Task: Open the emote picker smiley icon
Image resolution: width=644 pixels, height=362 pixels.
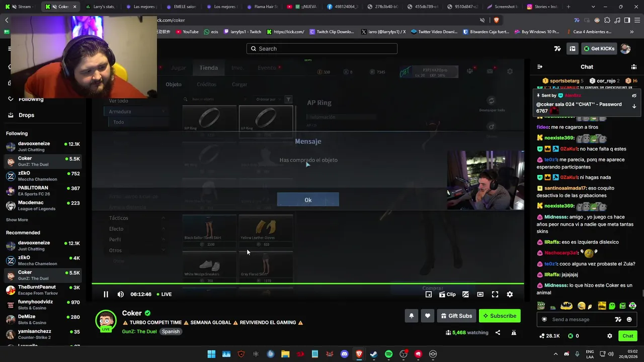Action: pyautogui.click(x=629, y=319)
